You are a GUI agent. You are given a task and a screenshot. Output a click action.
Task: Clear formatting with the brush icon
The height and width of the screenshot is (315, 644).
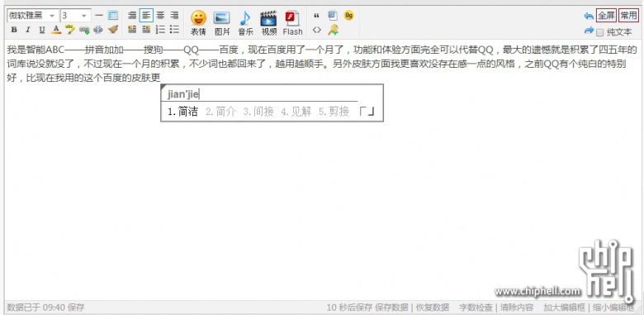113,29
